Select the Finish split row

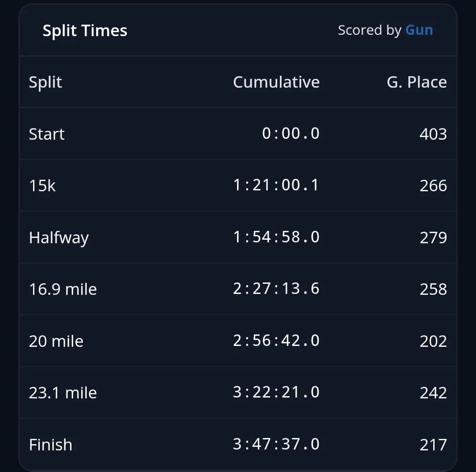click(238, 444)
